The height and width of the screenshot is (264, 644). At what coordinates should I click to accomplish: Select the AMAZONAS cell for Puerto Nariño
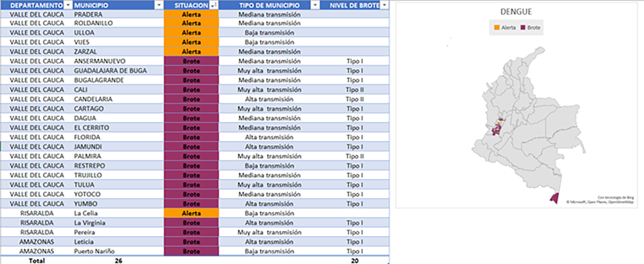(36, 252)
